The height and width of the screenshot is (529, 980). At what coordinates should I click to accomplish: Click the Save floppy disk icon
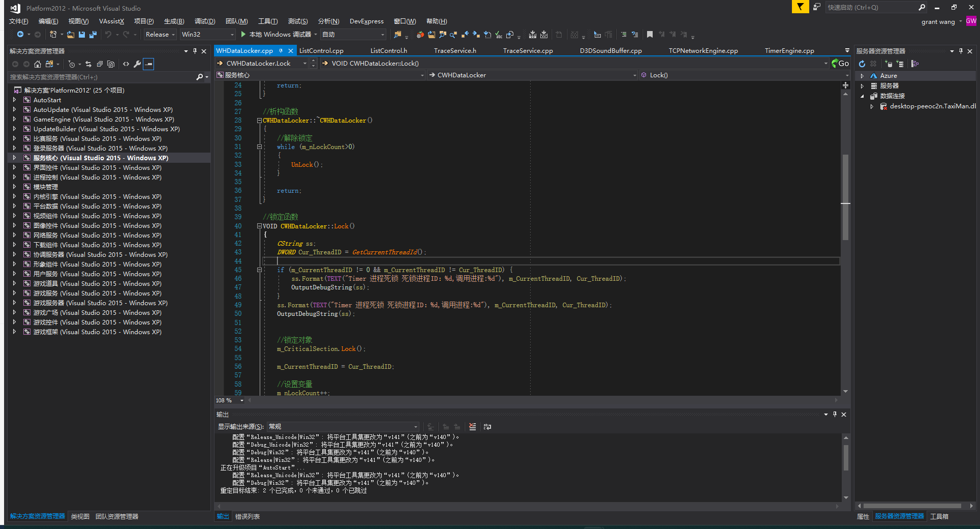tap(81, 35)
